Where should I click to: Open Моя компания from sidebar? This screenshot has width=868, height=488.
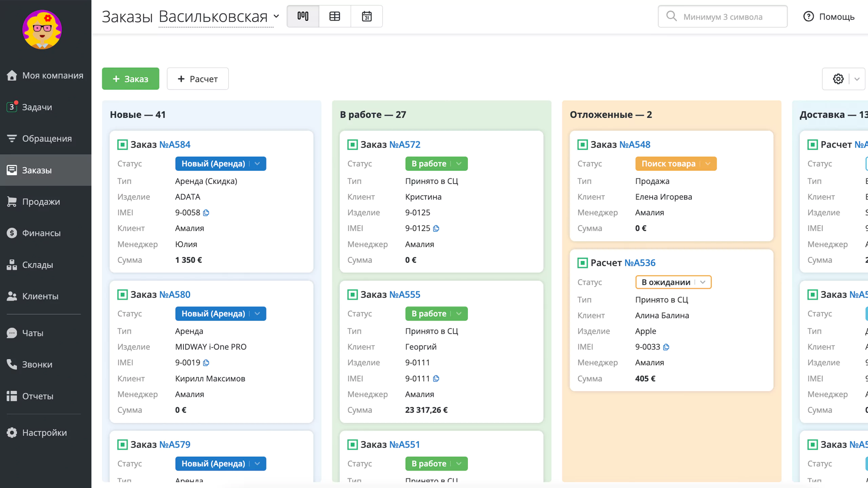tap(45, 75)
